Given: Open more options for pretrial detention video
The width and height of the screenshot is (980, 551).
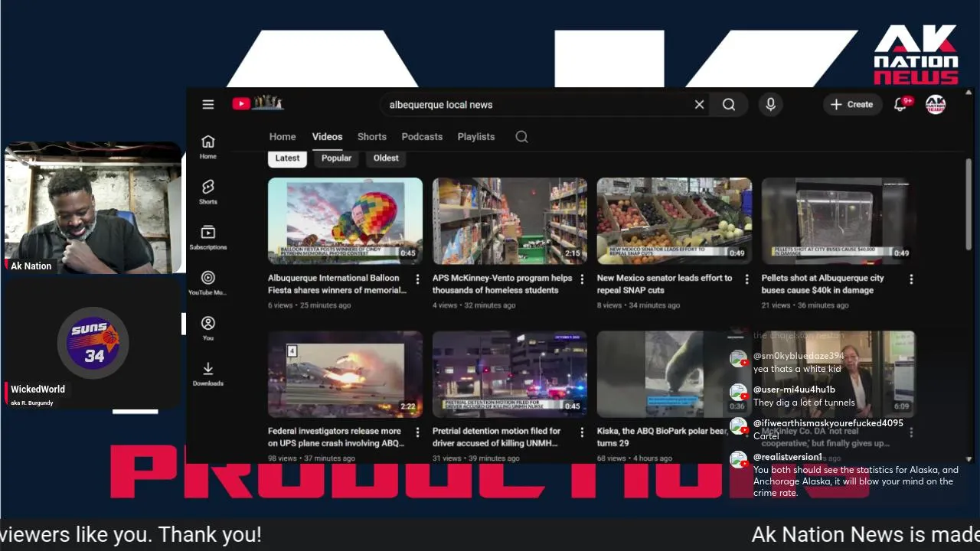Looking at the screenshot, I should point(582,432).
